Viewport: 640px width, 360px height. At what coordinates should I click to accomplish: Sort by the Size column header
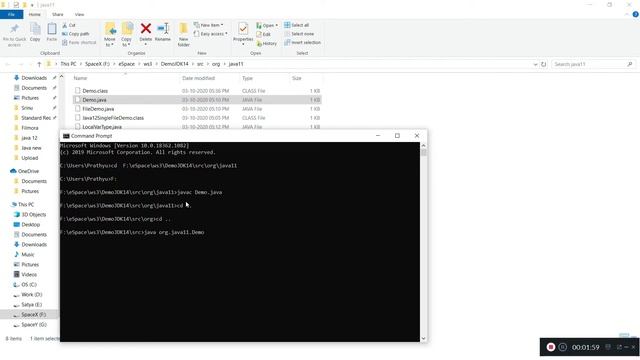tap(297, 78)
